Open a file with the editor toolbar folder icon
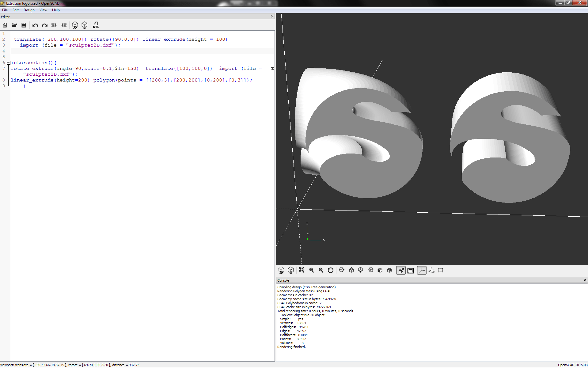Viewport: 588px width, 368px height. tap(14, 25)
